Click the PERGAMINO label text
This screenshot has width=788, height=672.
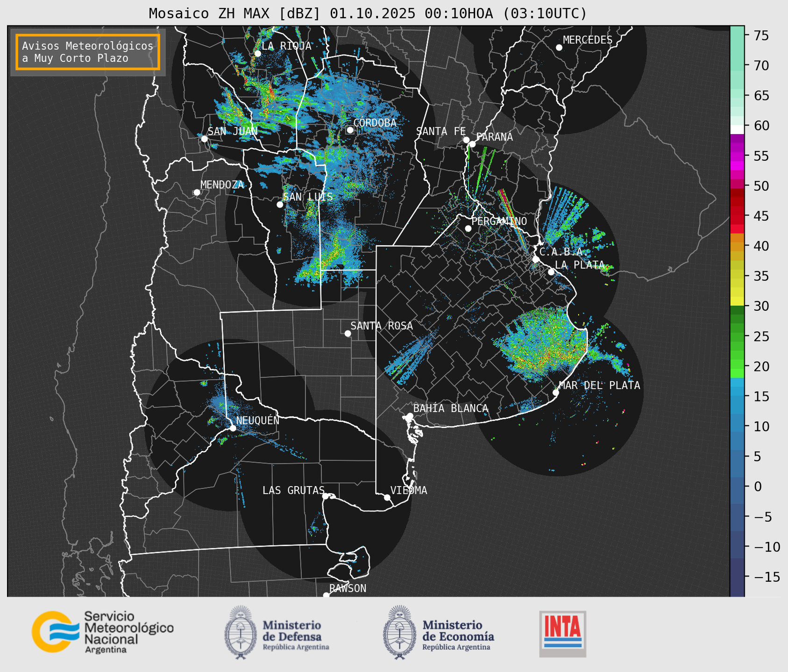(x=499, y=221)
